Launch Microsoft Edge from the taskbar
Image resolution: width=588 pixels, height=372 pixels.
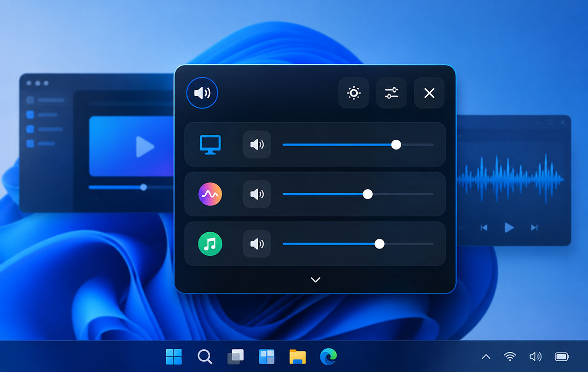(x=328, y=357)
